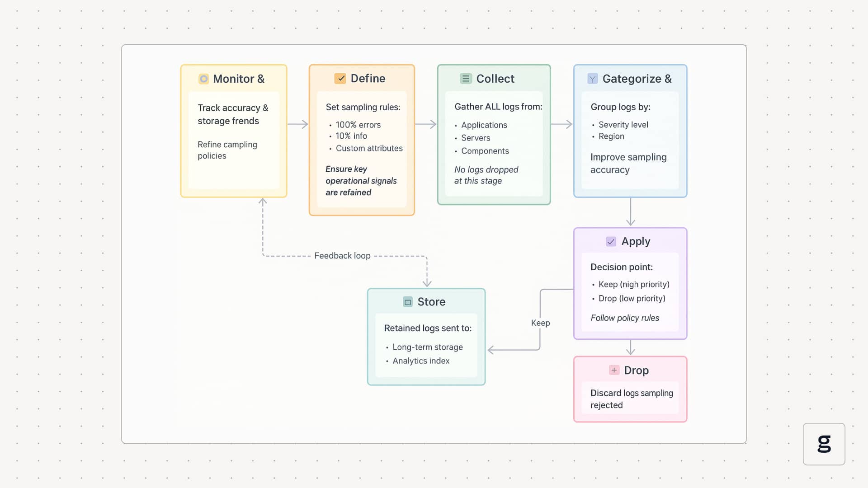Click 'Keep (nigh priority)' bullet item
Screen dimensions: 868x488
(x=633, y=284)
